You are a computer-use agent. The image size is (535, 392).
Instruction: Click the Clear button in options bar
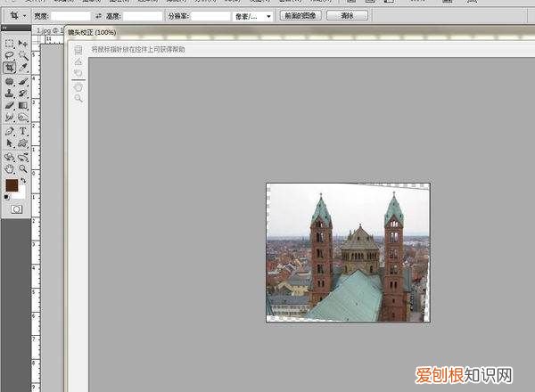[347, 16]
